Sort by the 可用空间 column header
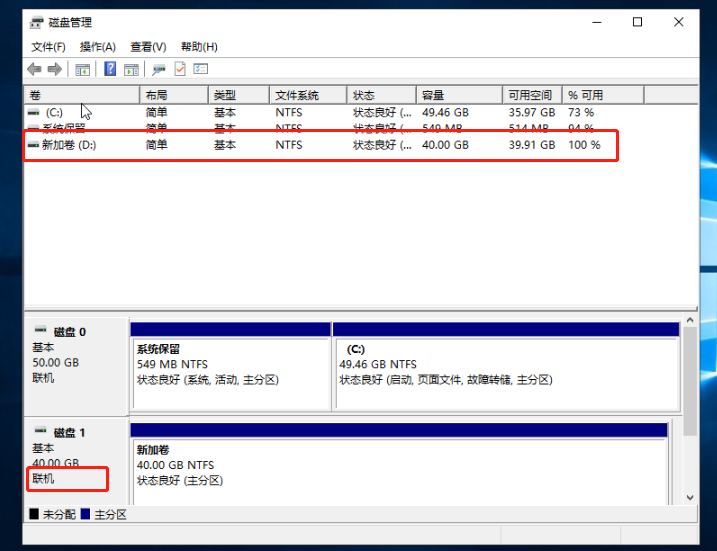 pos(532,95)
